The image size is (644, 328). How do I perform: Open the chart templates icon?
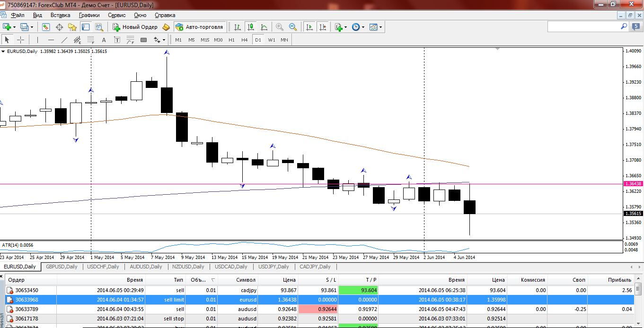pos(373,27)
